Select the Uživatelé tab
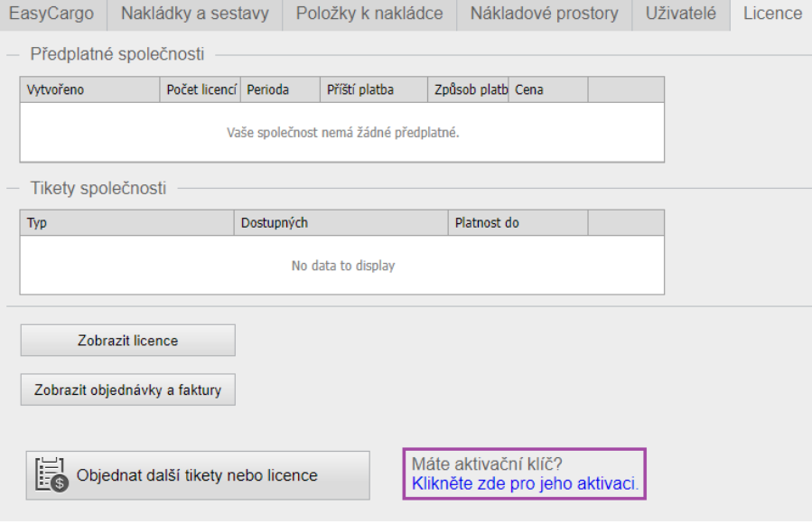 pos(681,14)
